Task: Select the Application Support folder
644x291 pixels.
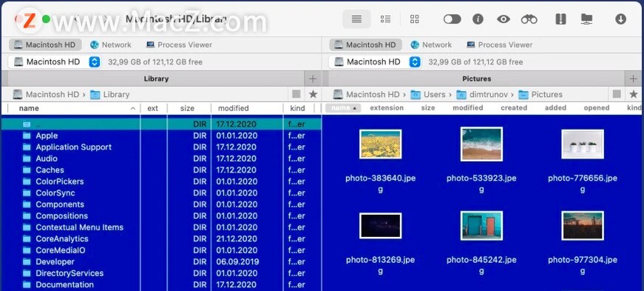Action: coord(161,147)
